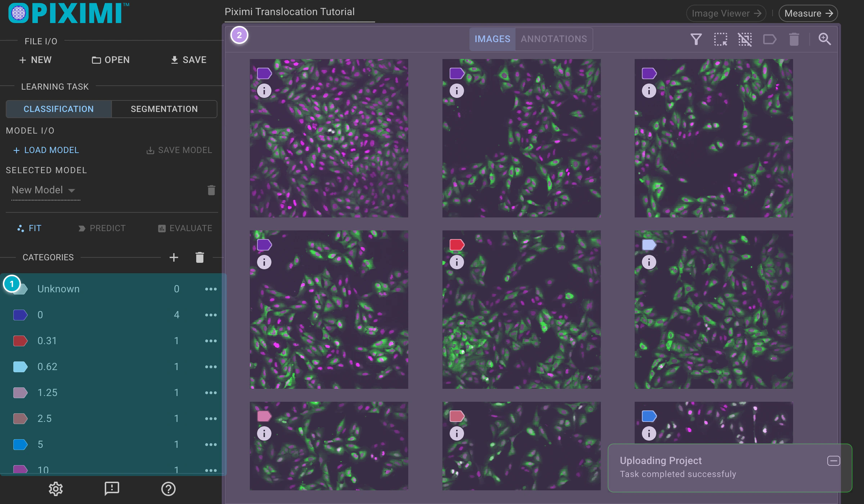The height and width of the screenshot is (504, 864).
Task: Open options menu for category 0.31
Action: pos(211,341)
